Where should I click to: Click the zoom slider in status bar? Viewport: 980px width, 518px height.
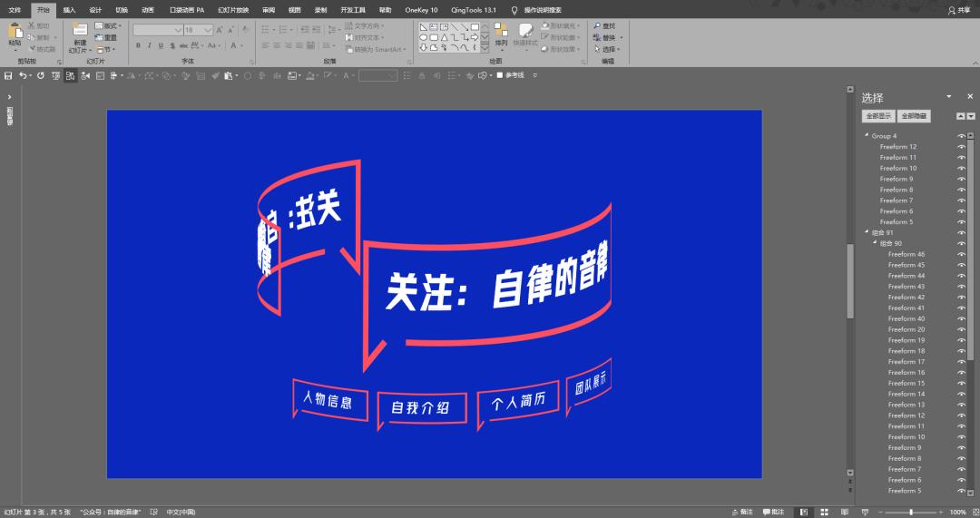[911, 513]
